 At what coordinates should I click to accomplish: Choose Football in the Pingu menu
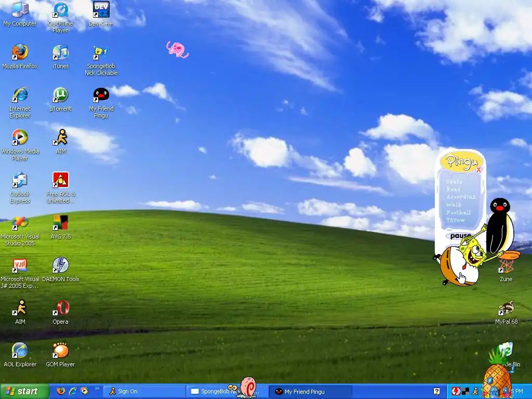click(x=458, y=212)
